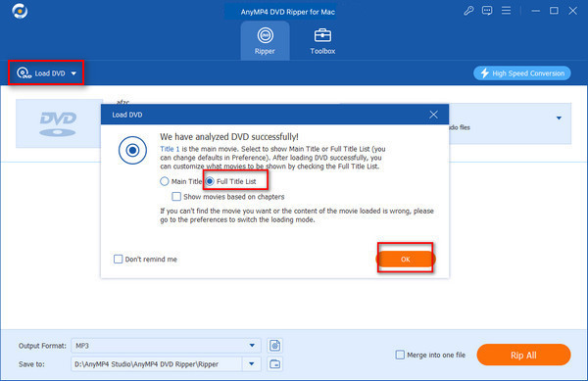
Task: Open the register key icon
Action: pyautogui.click(x=468, y=11)
